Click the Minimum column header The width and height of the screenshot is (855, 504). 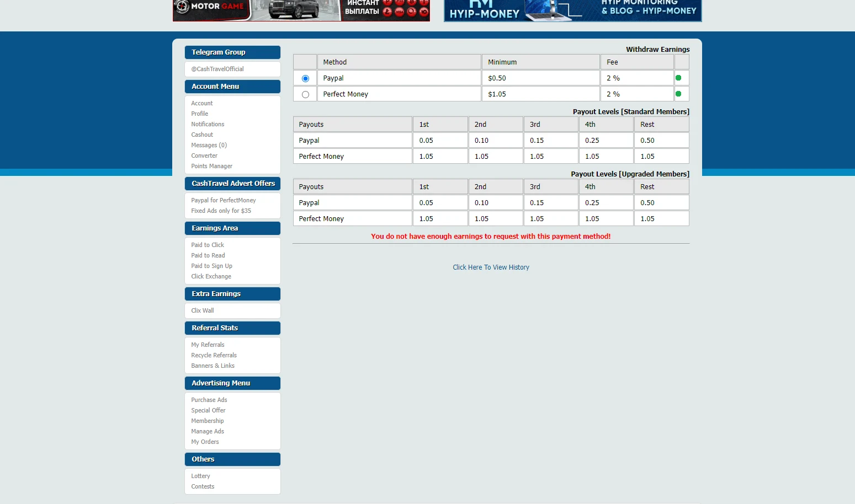[541, 62]
